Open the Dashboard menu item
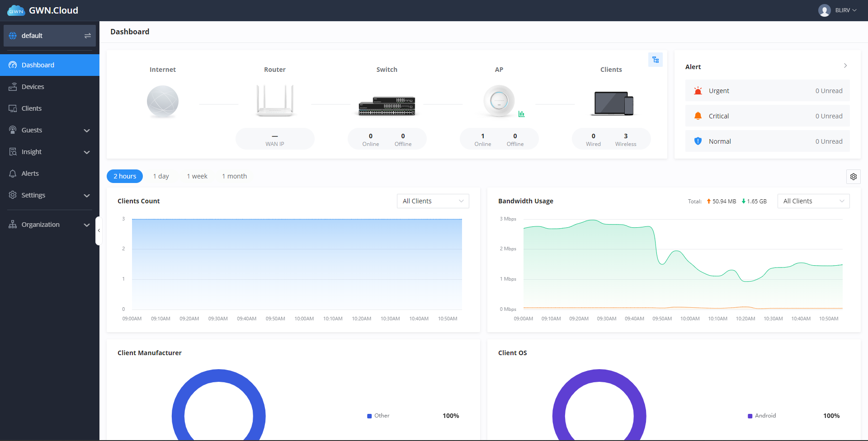 (38, 65)
